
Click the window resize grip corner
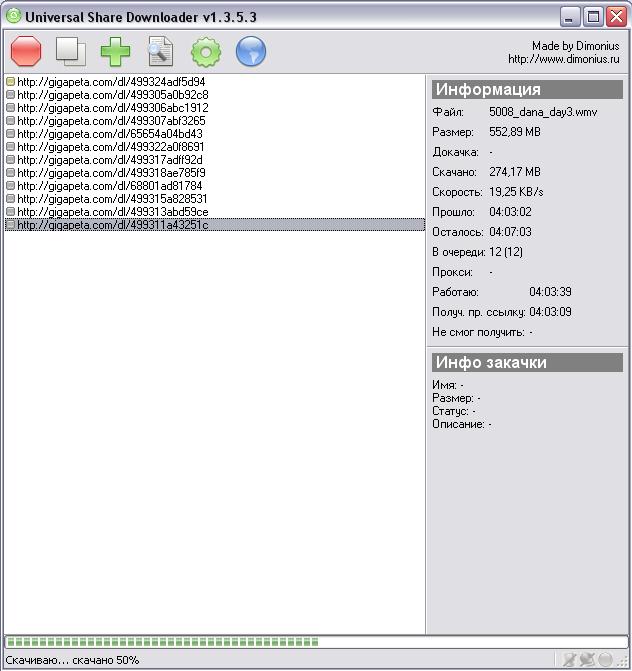[x=622, y=661]
